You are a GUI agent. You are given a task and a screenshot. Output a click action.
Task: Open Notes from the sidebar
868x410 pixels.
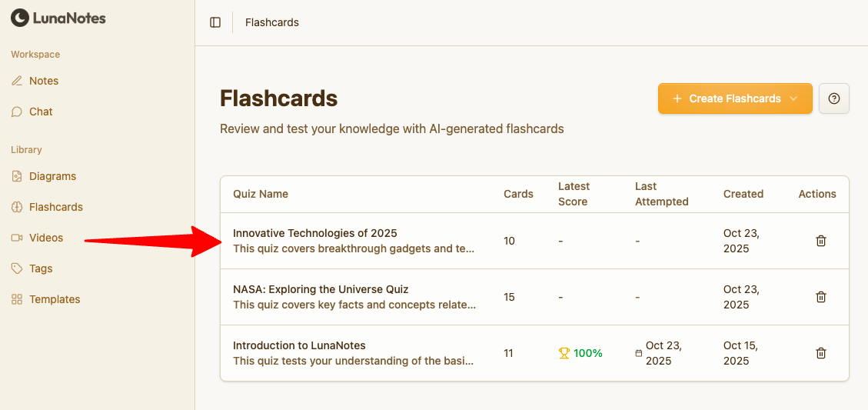(44, 81)
